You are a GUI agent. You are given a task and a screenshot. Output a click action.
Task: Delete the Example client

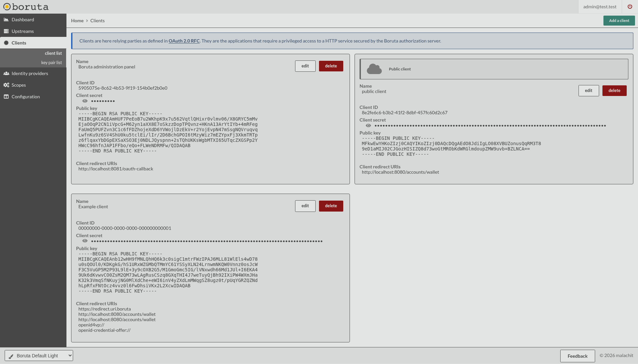[331, 206]
